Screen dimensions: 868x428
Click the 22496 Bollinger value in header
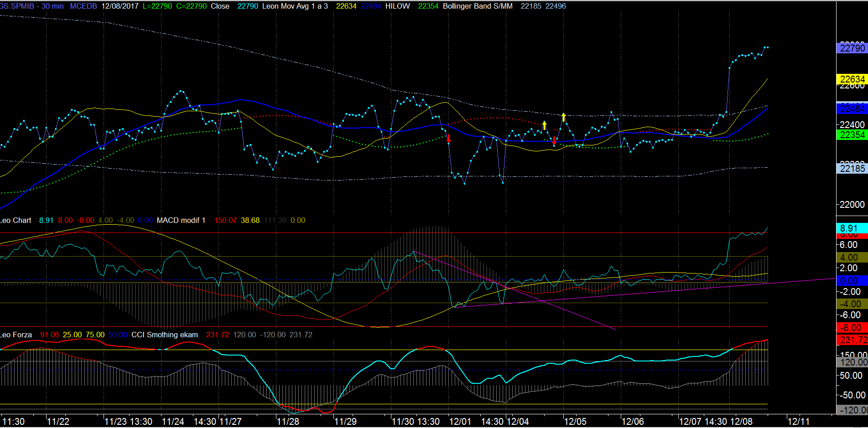coord(556,6)
